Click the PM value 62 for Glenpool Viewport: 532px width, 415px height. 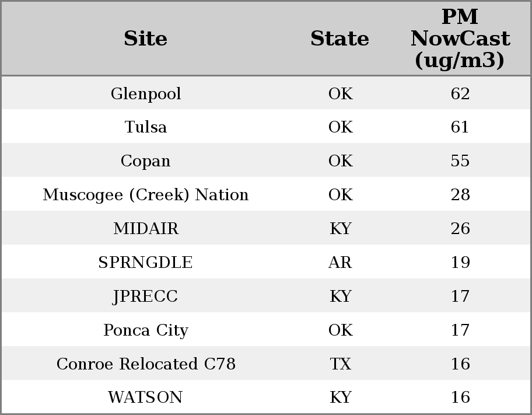click(x=460, y=94)
